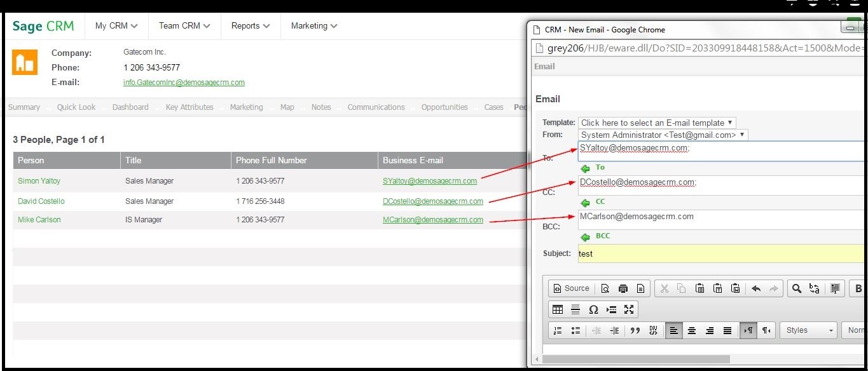Click the green CC arrow button

(586, 202)
